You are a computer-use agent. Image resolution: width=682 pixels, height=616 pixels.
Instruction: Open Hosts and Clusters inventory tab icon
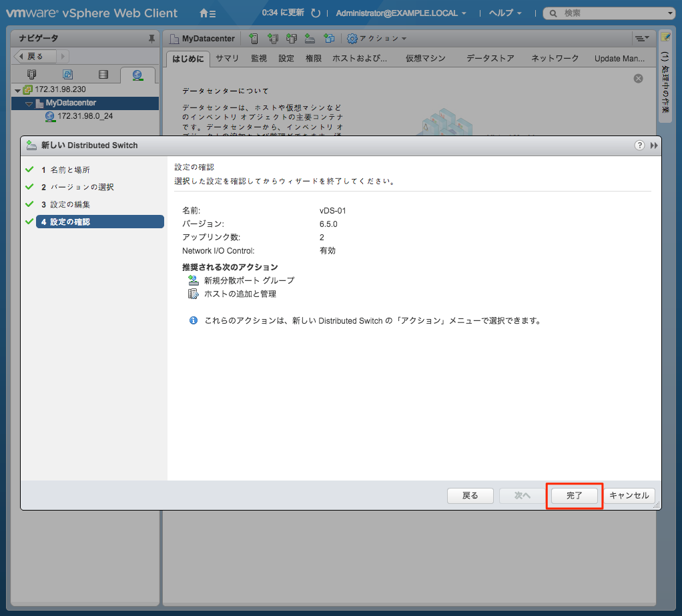(31, 74)
